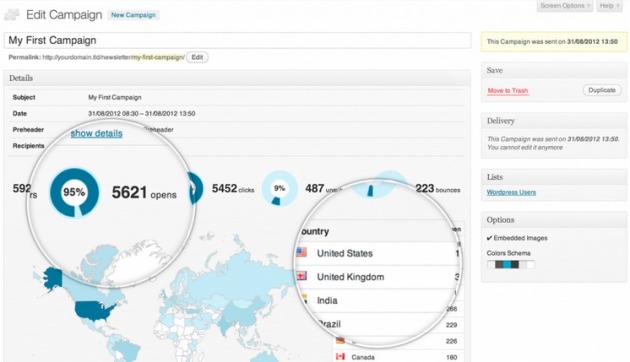The height and width of the screenshot is (362, 630).
Task: Click the campaign title input field
Action: 237,40
